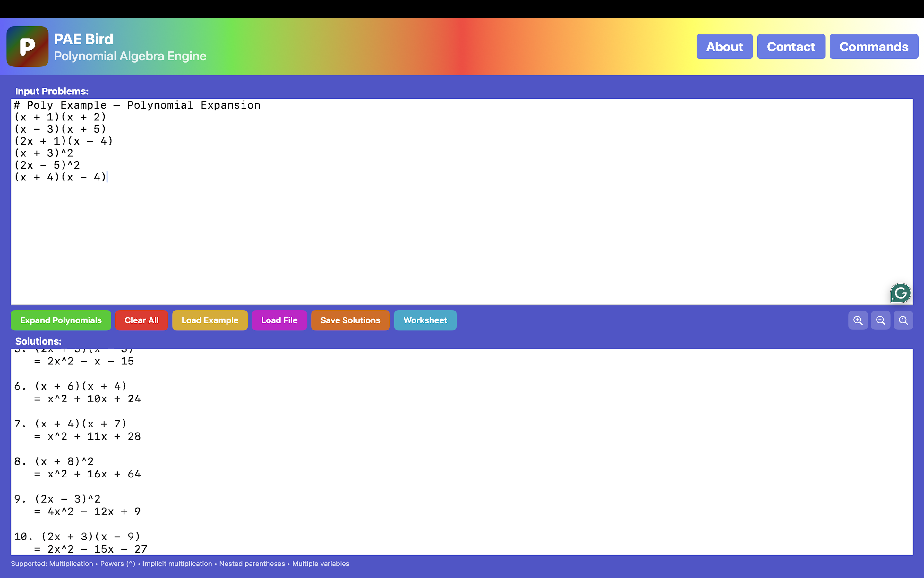Open the Commands reference
This screenshot has height=578, width=924.
coord(874,47)
